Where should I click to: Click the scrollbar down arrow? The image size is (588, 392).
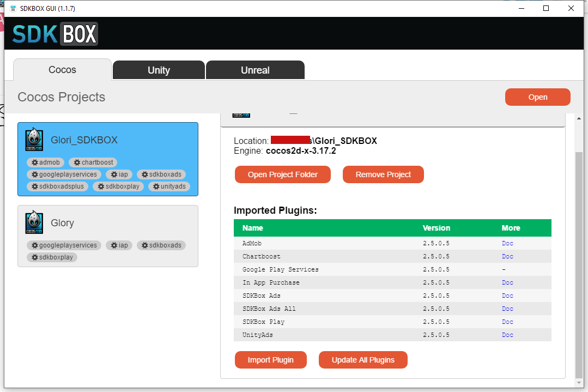coord(579,383)
